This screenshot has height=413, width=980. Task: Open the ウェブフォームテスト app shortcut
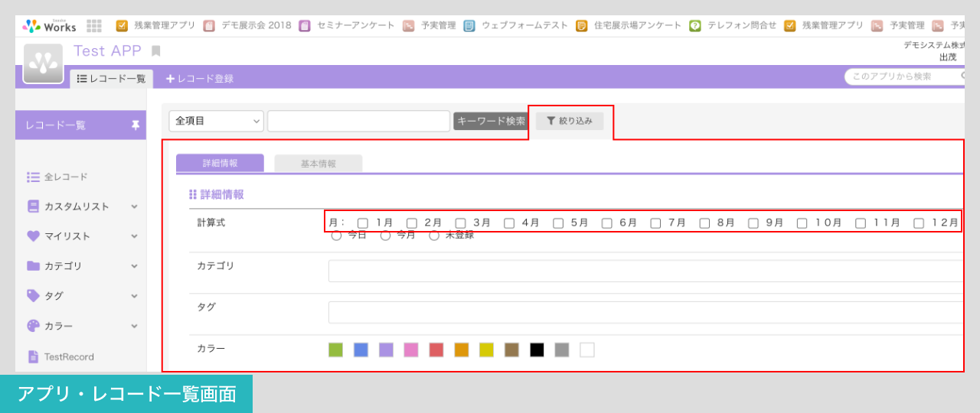tap(516, 25)
